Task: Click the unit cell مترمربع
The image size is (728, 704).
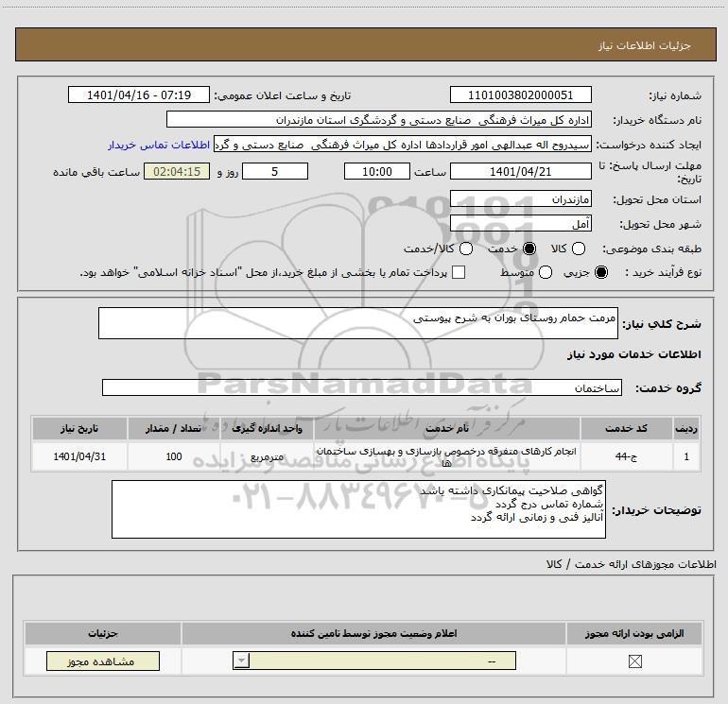Action: click(267, 456)
